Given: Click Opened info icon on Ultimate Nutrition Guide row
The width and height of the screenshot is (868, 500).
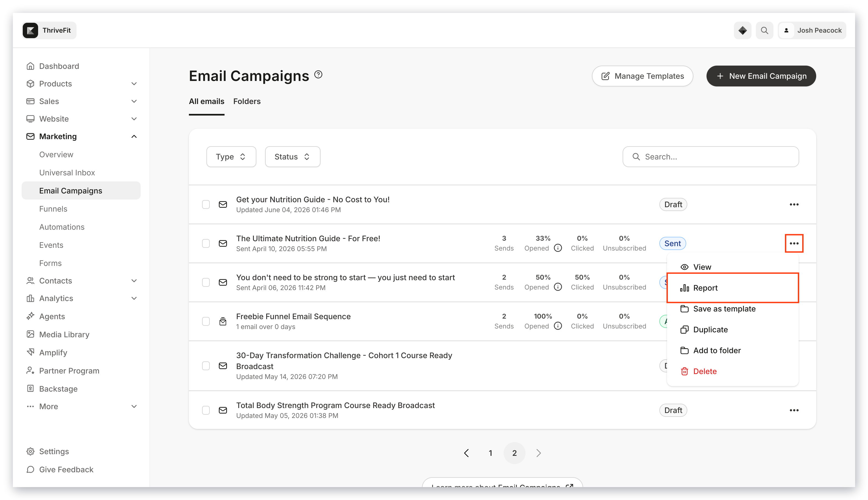Looking at the screenshot, I should 558,248.
